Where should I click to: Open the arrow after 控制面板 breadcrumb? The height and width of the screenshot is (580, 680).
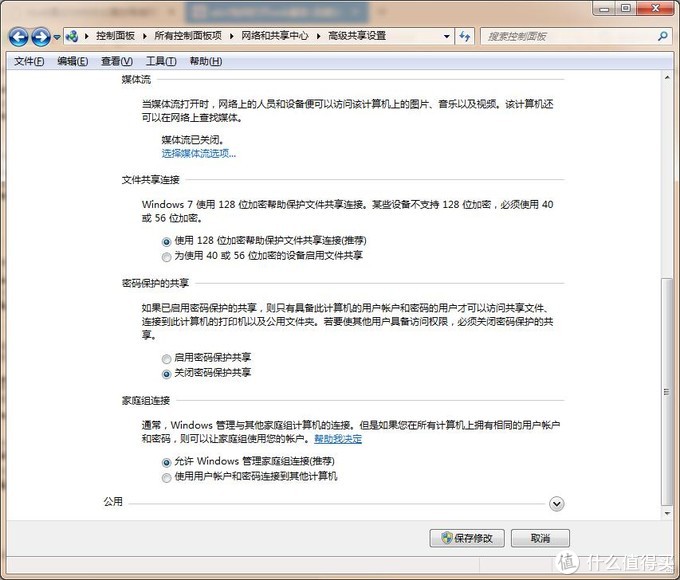145,36
